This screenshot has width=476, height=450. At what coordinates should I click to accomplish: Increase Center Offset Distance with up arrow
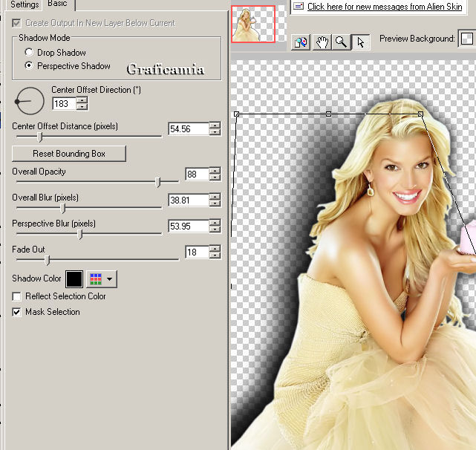[215, 125]
